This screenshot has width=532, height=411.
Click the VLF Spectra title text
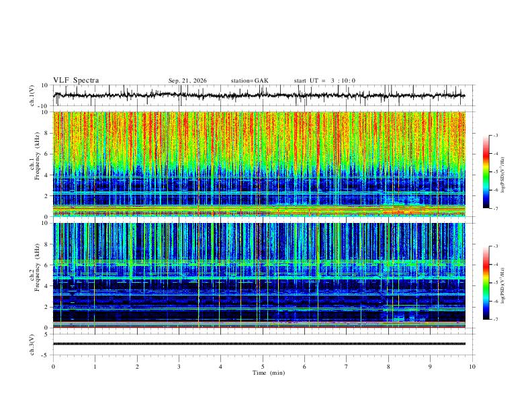tap(76, 81)
